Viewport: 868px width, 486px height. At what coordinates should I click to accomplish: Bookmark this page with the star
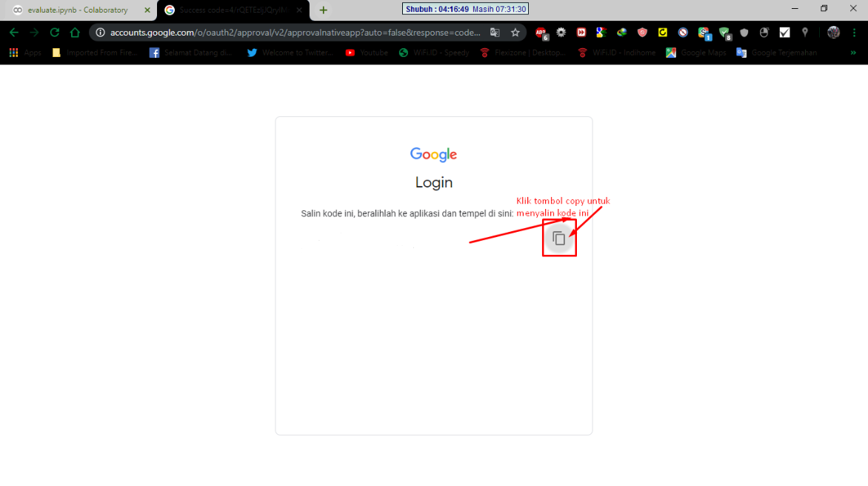[515, 33]
